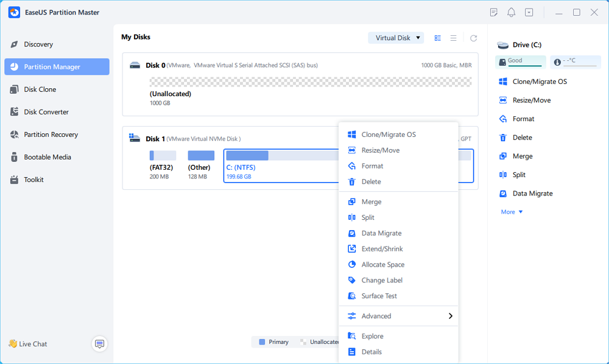Viewport: 609px width, 364px height.
Task: Switch to list view icon
Action: 454,38
